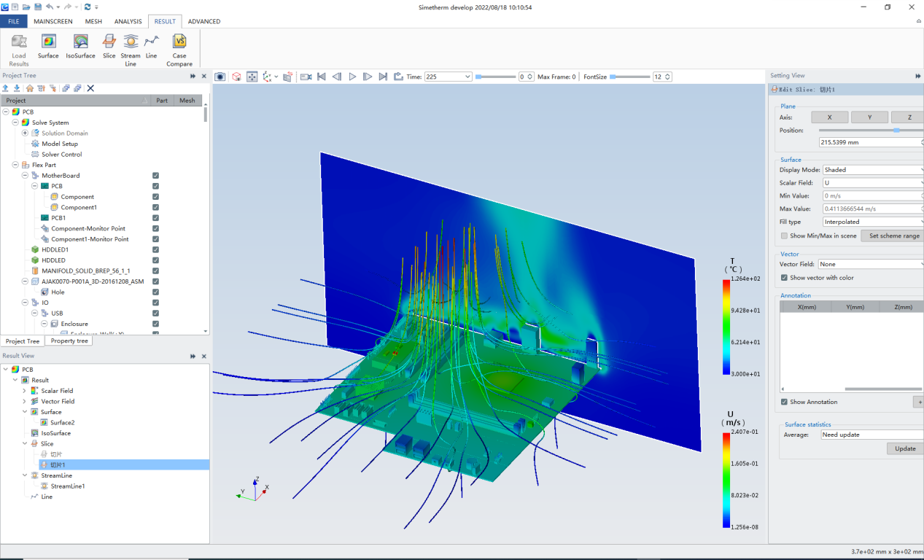Screen dimensions: 924x560
Task: Collapse the Flex Part node
Action: point(15,165)
